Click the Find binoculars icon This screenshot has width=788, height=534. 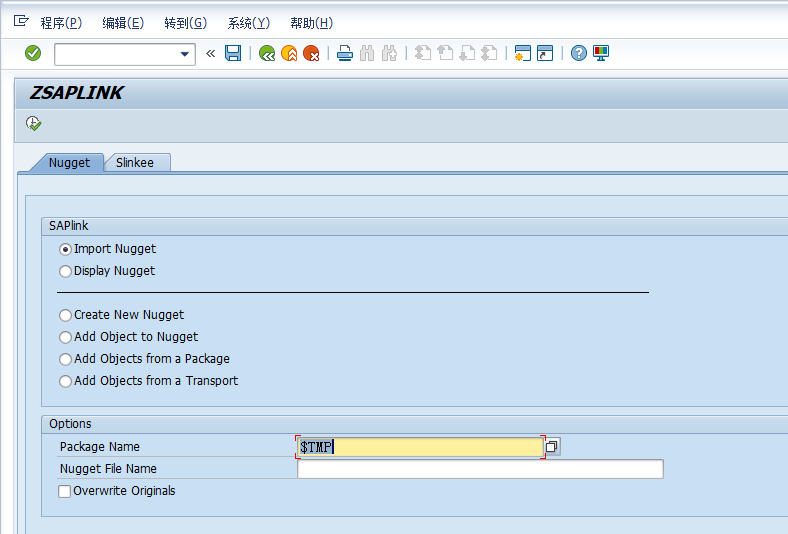click(x=367, y=53)
